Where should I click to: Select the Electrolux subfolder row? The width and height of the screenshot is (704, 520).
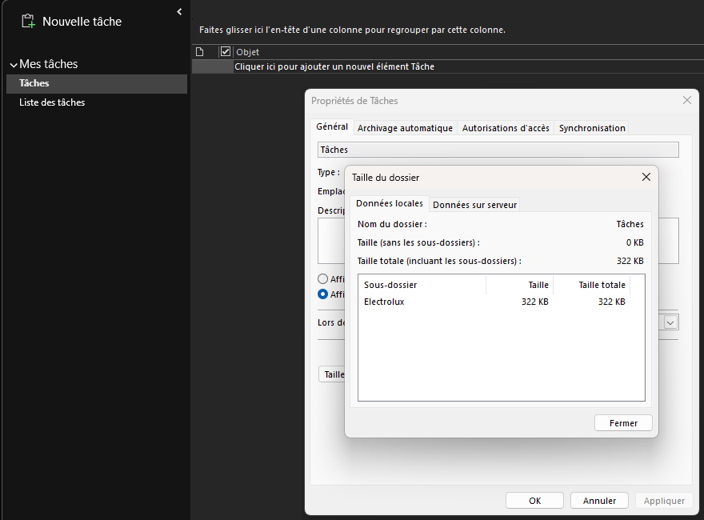point(494,302)
